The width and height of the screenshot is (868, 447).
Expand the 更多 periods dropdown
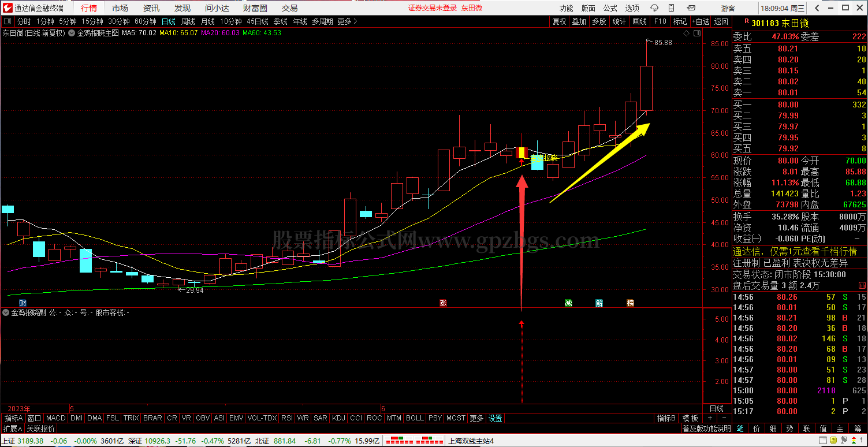coord(347,21)
